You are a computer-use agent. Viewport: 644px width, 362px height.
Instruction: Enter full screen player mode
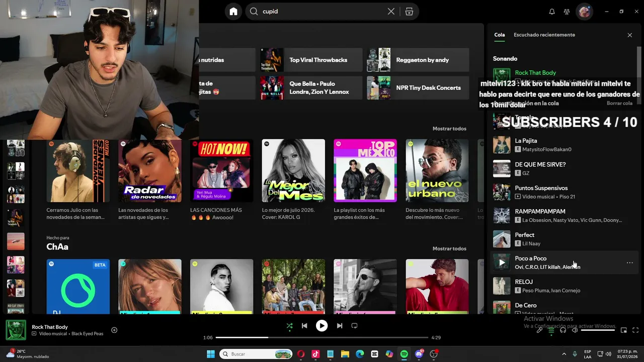[x=635, y=330]
